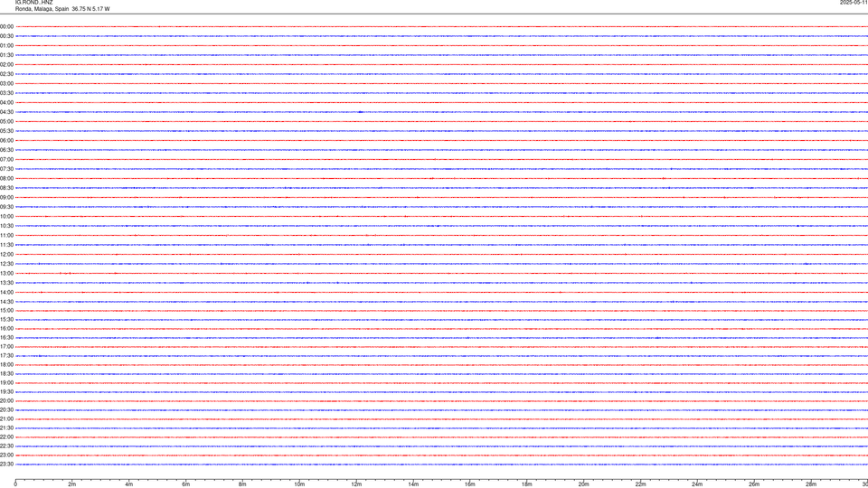Click the 12m tick label on time axis

[x=356, y=484]
